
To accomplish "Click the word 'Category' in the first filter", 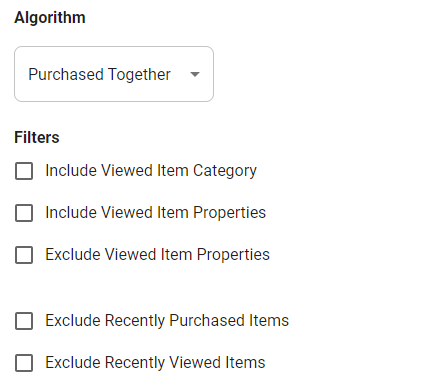I will (x=225, y=171).
